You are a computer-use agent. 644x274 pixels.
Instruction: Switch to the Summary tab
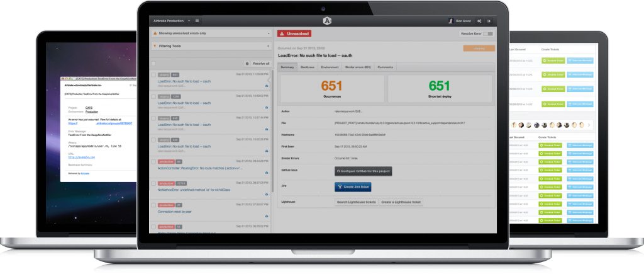(x=287, y=67)
